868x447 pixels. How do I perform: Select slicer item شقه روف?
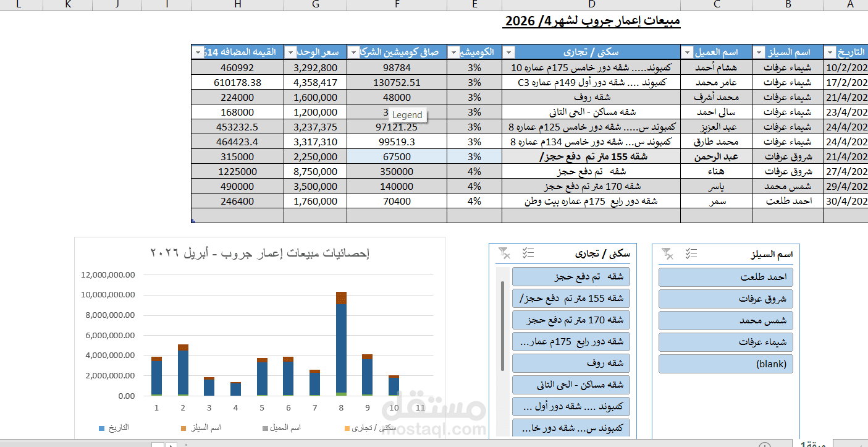coord(571,363)
